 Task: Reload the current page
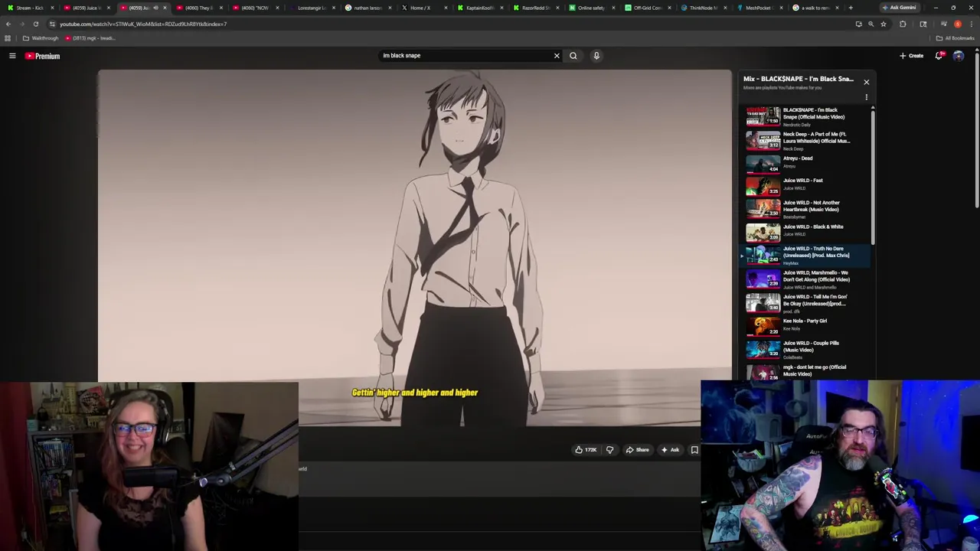pyautogui.click(x=35, y=24)
